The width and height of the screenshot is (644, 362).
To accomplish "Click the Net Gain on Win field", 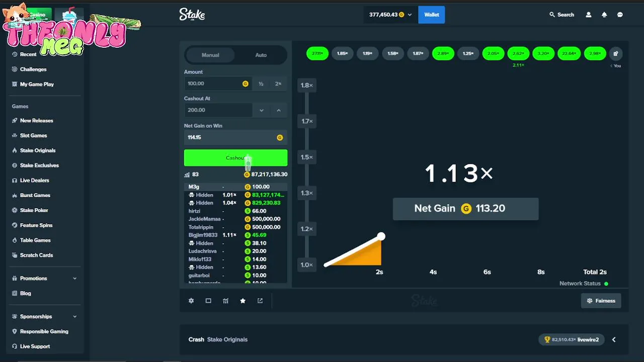I will pyautogui.click(x=235, y=137).
